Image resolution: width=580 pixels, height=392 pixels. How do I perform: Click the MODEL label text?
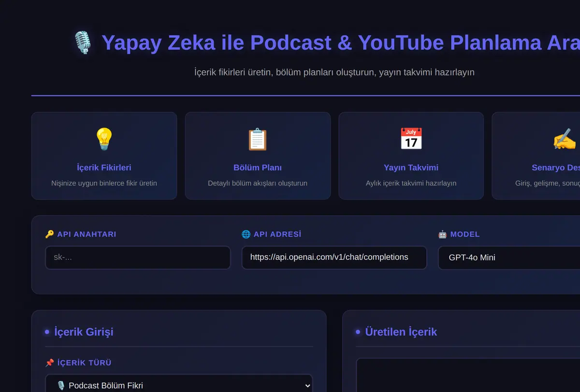point(465,234)
